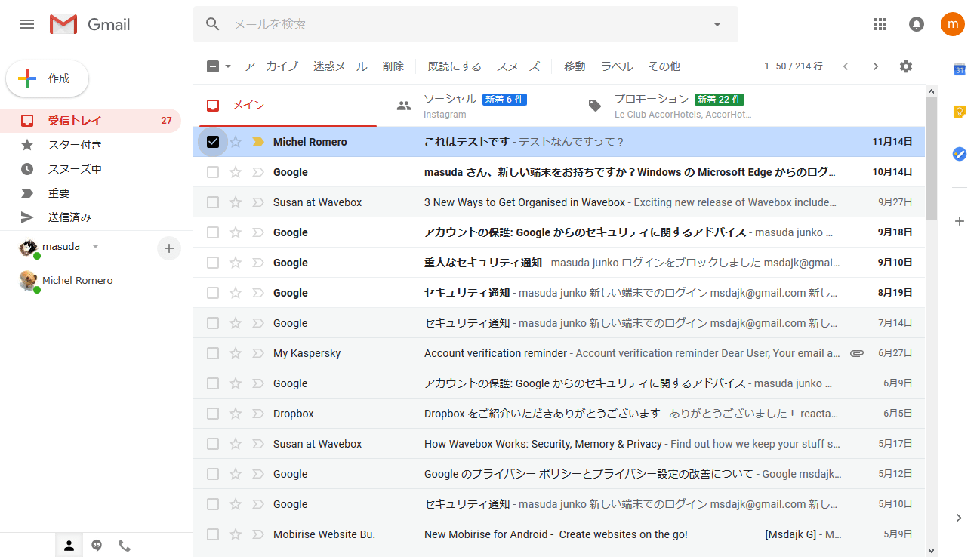Star the My Kaspersky email
The image size is (980, 557).
tap(236, 353)
